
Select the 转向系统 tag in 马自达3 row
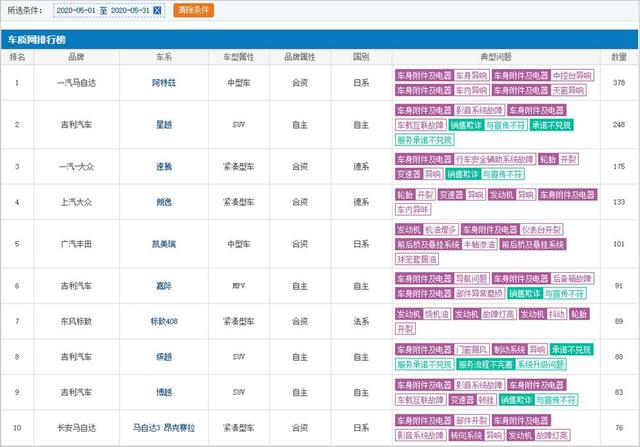tap(466, 436)
